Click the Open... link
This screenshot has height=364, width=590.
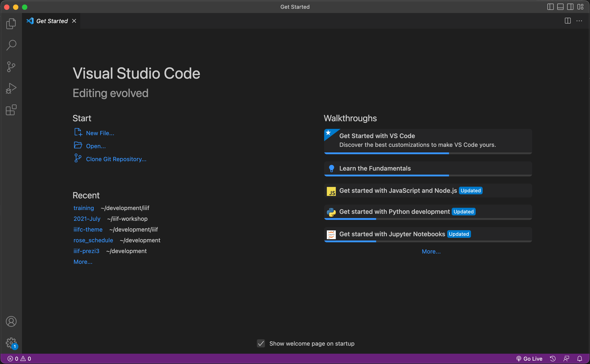(96, 146)
